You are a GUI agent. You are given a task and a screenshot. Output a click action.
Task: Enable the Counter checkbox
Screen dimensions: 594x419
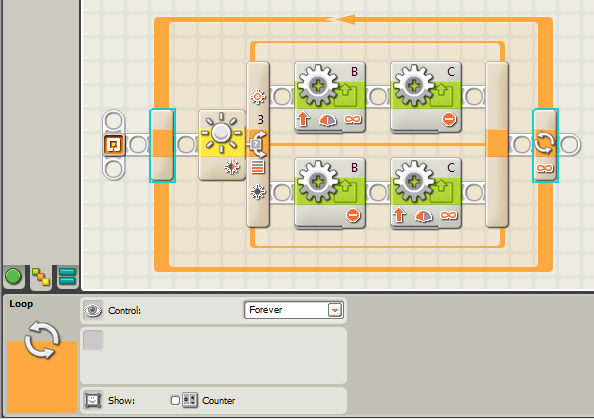click(175, 400)
